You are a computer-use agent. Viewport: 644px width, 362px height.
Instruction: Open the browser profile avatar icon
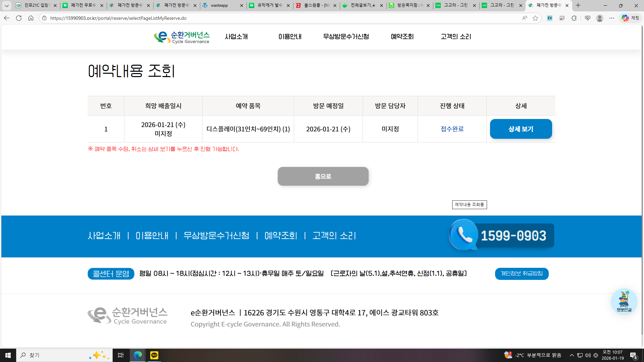pos(600,18)
